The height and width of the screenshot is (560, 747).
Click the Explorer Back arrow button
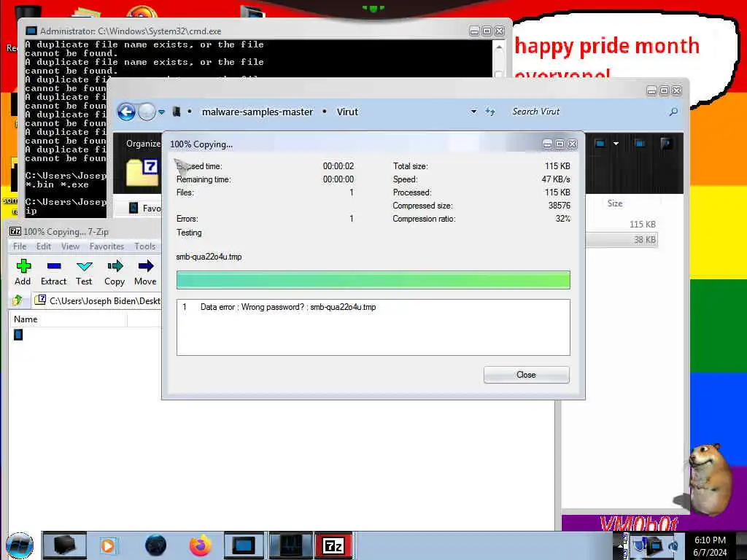(127, 112)
